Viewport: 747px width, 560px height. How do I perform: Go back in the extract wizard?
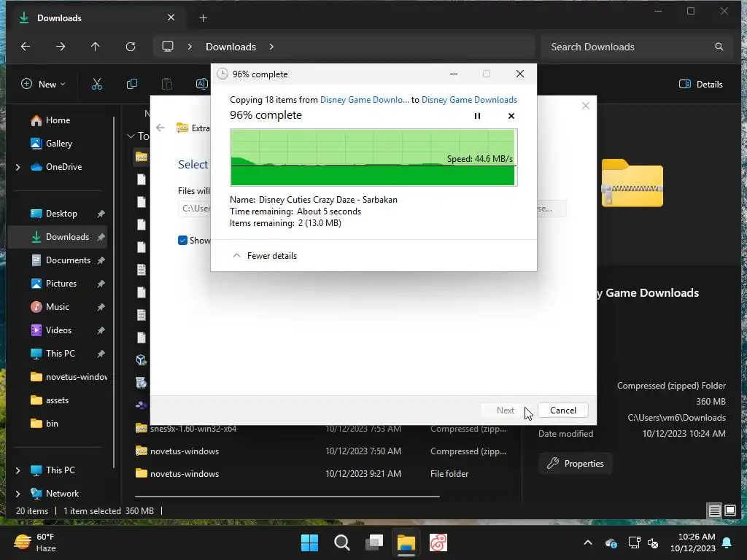pos(160,128)
